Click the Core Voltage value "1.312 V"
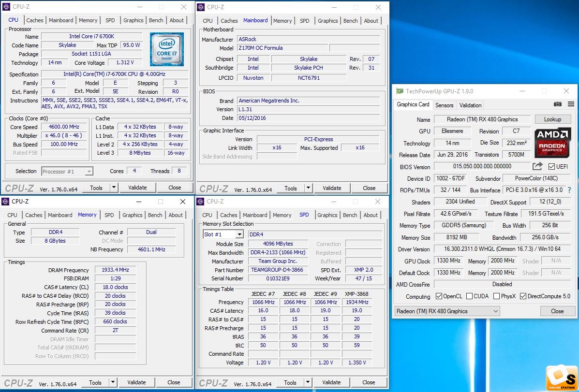This screenshot has width=579, height=392. click(x=125, y=62)
